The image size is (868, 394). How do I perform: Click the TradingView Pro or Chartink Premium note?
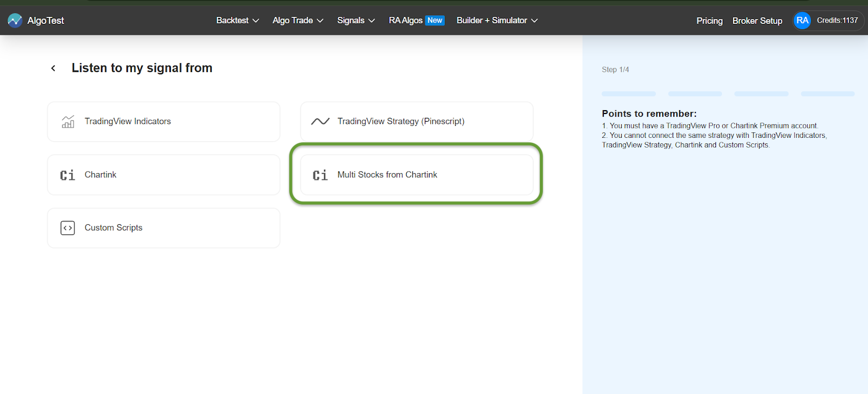[710, 126]
